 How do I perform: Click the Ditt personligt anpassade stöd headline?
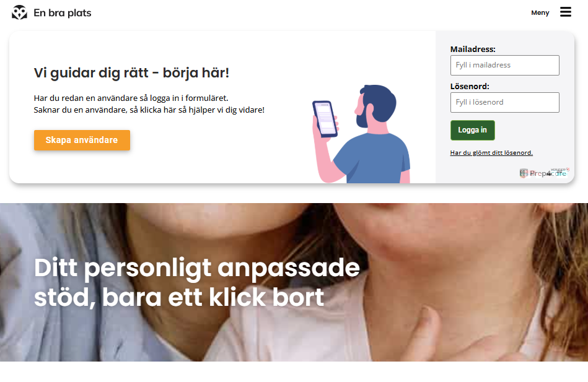coord(197,283)
